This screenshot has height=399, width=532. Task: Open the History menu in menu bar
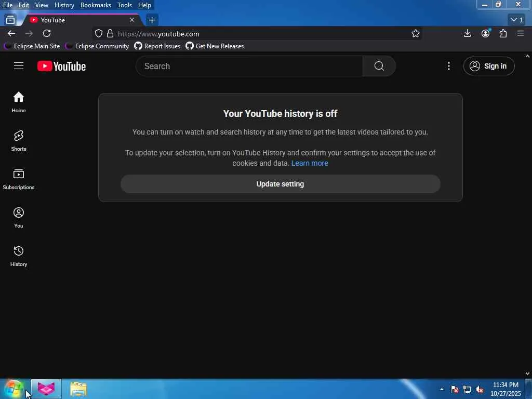pos(64,5)
